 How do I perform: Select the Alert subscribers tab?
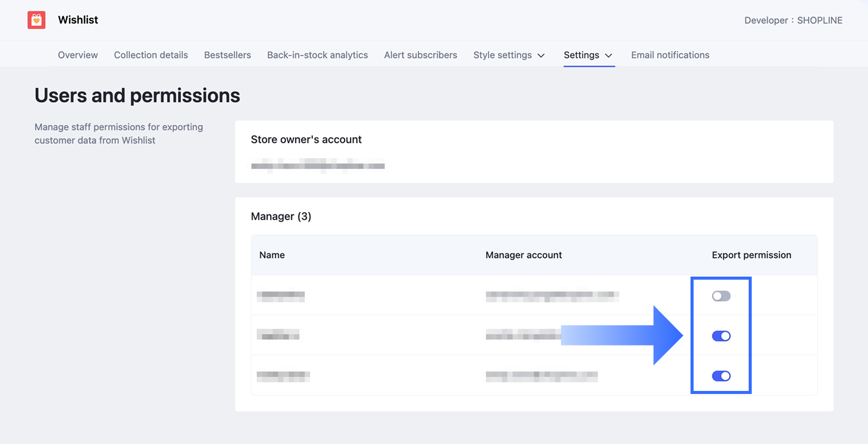coord(421,55)
